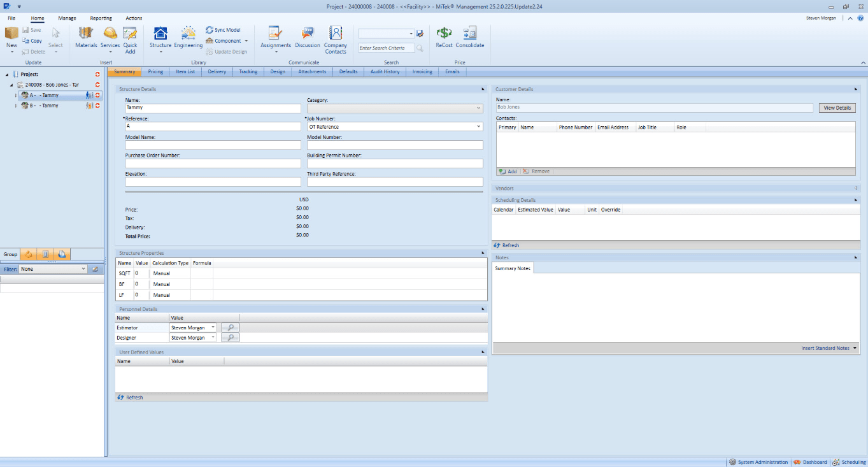Click Insert Standard Notes button

click(x=829, y=348)
